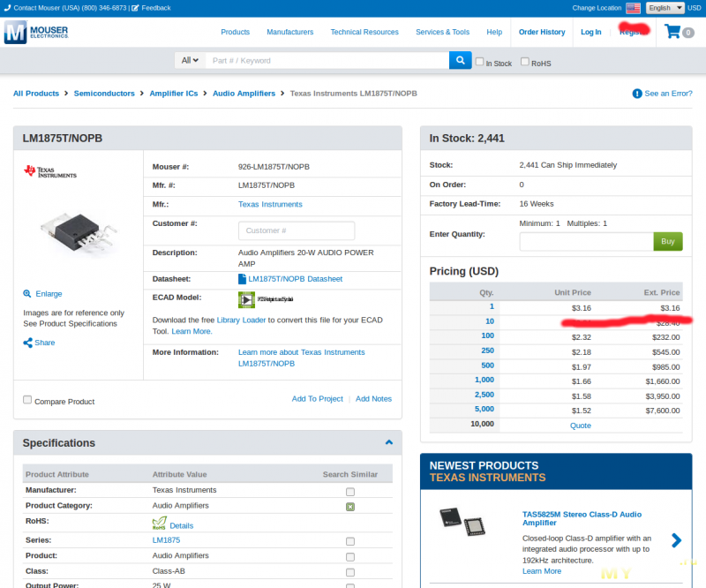Focus the Enter Quantity field
This screenshot has height=588, width=706.
(586, 242)
